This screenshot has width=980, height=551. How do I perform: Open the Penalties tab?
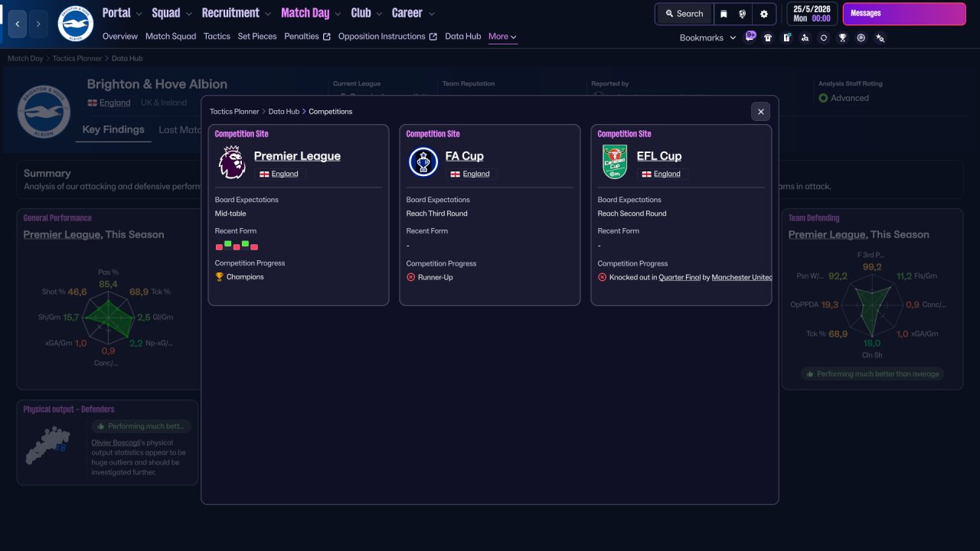(x=307, y=37)
